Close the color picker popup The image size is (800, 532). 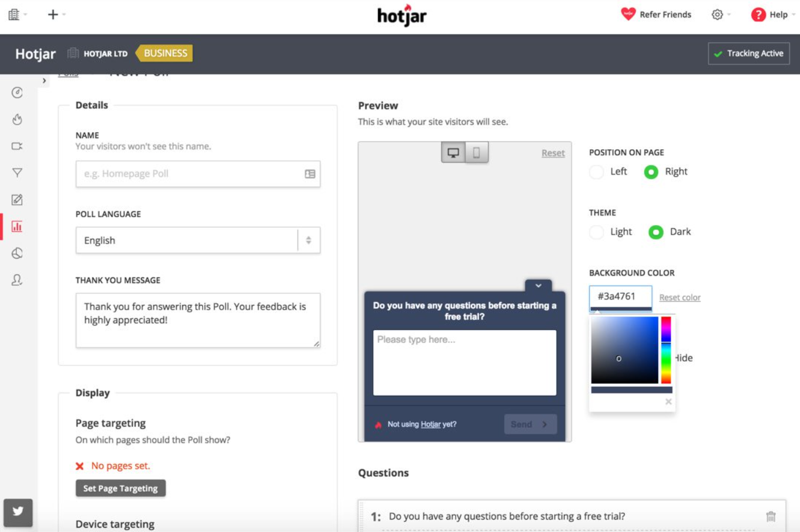[x=668, y=401]
